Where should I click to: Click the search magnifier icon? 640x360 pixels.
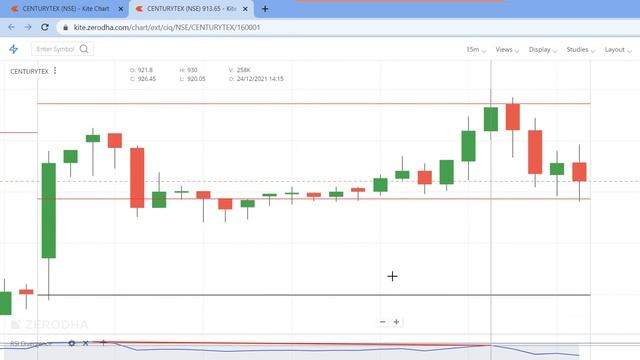point(84,49)
